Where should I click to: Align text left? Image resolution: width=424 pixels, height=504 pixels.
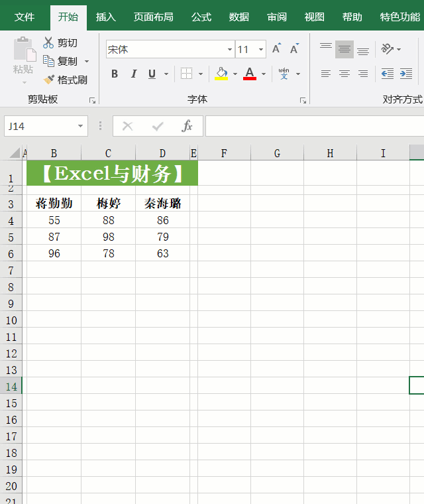(x=326, y=74)
